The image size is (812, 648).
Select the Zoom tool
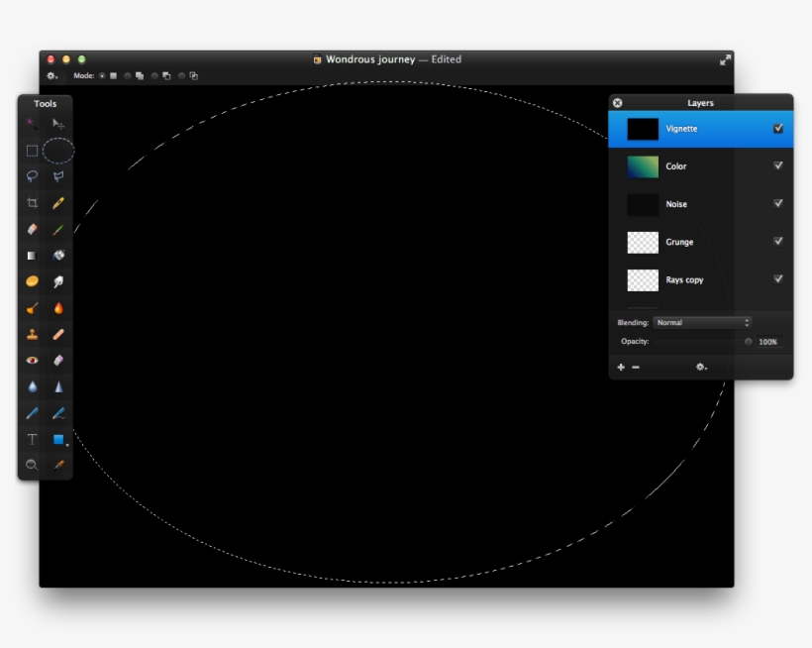[31, 463]
